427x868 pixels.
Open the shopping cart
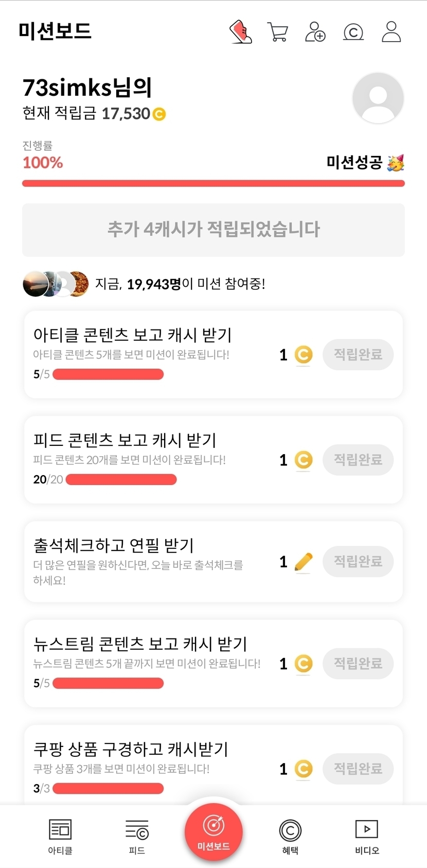coord(278,32)
